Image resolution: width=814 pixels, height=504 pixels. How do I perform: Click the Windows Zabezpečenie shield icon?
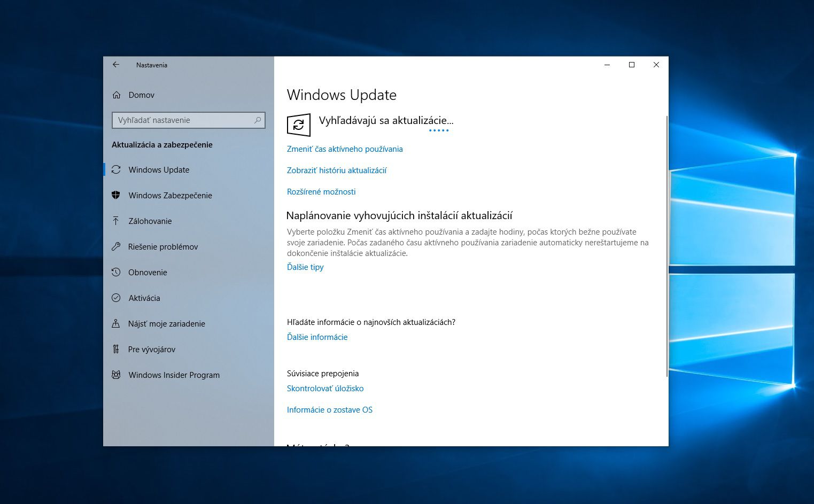click(x=116, y=195)
